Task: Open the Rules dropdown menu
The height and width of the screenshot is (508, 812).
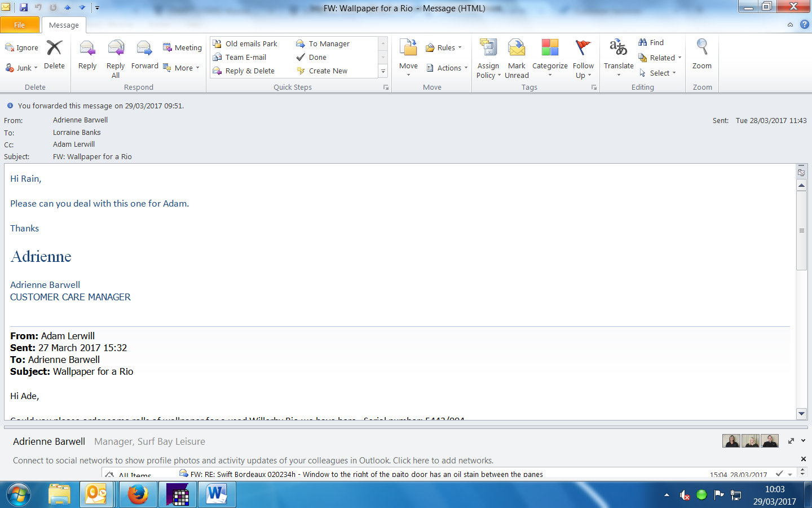Action: point(444,48)
